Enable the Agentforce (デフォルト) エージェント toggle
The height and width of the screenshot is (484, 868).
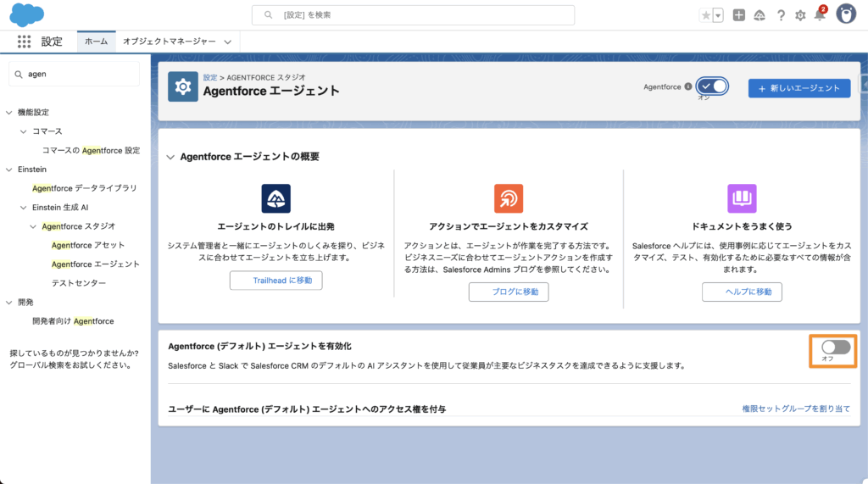point(835,348)
